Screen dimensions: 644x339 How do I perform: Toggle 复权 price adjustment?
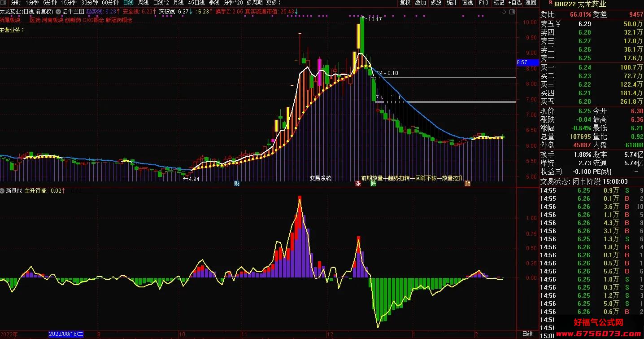tap(405, 3)
